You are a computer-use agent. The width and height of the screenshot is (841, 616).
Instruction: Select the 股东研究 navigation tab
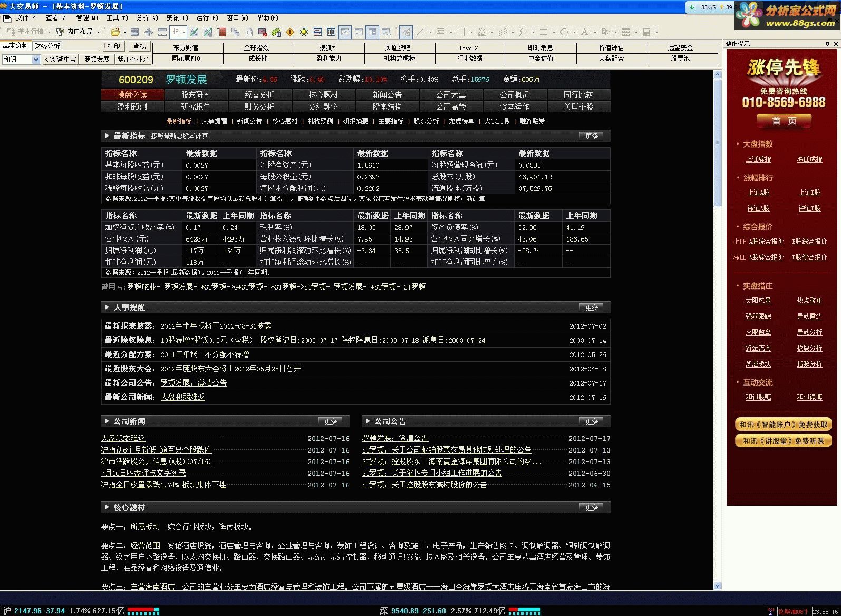[196, 94]
